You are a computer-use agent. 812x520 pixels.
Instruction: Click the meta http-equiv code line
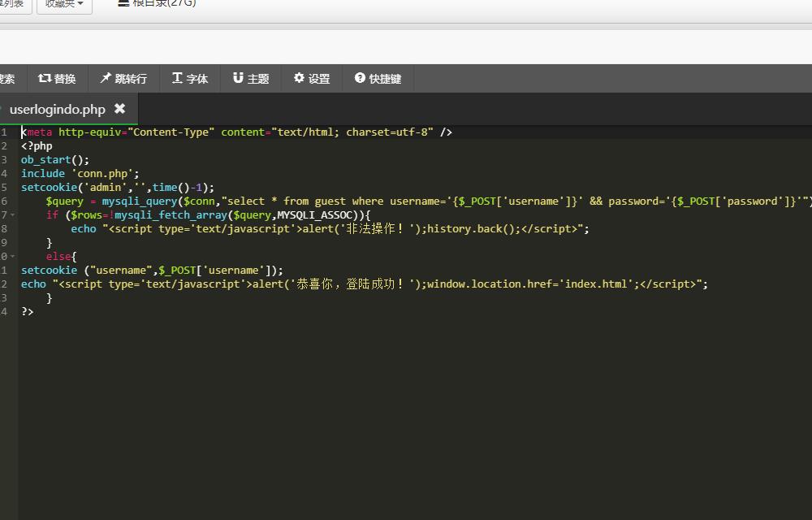[x=236, y=132]
